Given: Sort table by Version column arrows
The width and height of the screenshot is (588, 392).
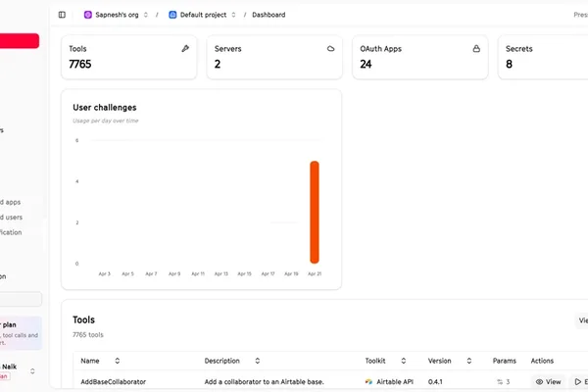Looking at the screenshot, I should click(x=469, y=361).
